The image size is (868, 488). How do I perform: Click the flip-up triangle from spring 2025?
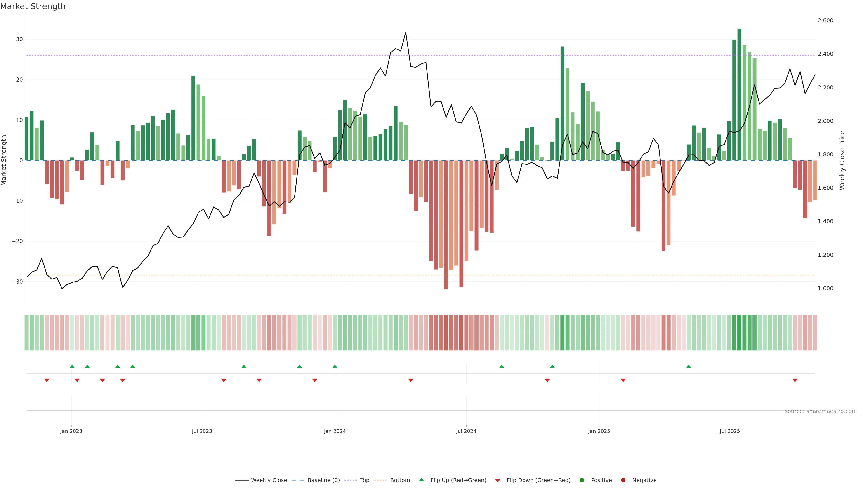click(689, 366)
